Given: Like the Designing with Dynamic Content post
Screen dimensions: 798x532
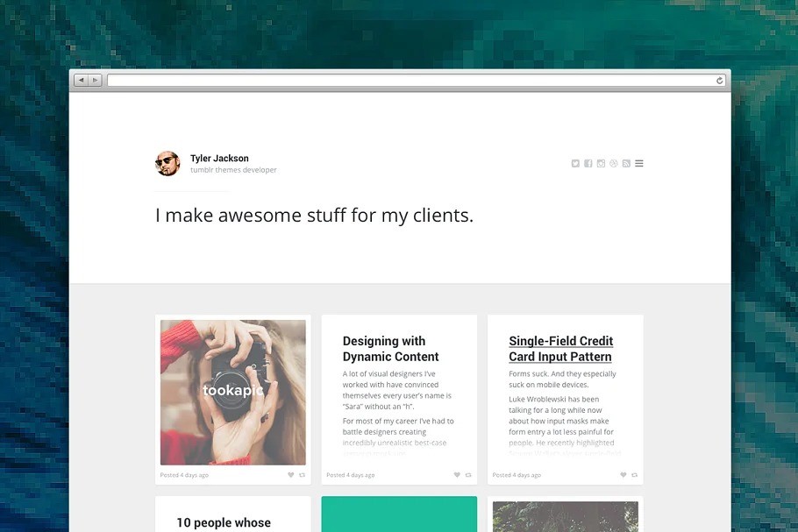Looking at the screenshot, I should (x=457, y=475).
